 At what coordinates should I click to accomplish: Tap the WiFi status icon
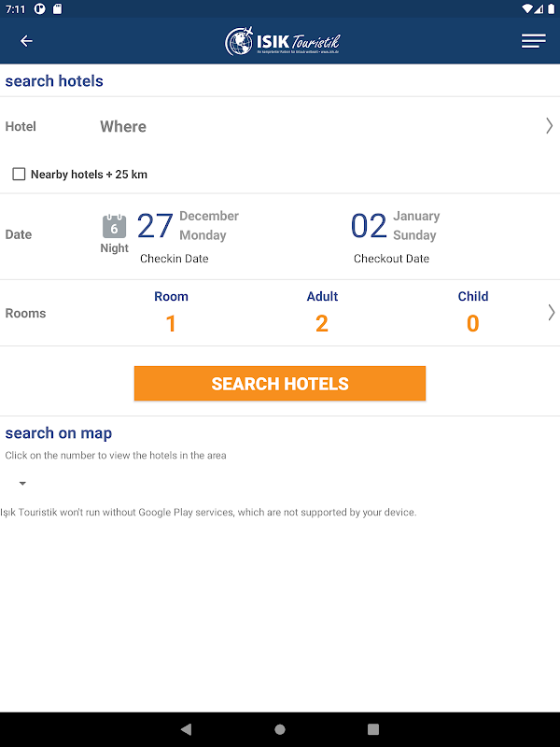(x=528, y=9)
